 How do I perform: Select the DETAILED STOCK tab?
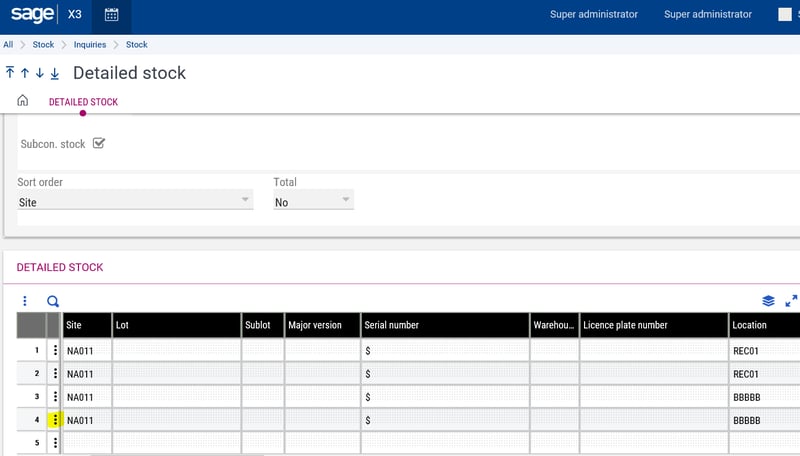83,102
